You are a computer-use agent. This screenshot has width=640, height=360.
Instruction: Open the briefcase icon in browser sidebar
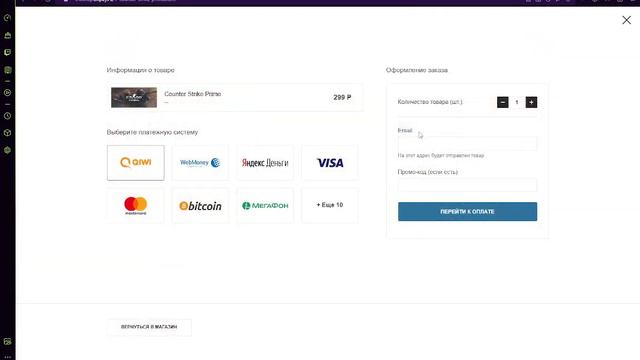pyautogui.click(x=7, y=36)
